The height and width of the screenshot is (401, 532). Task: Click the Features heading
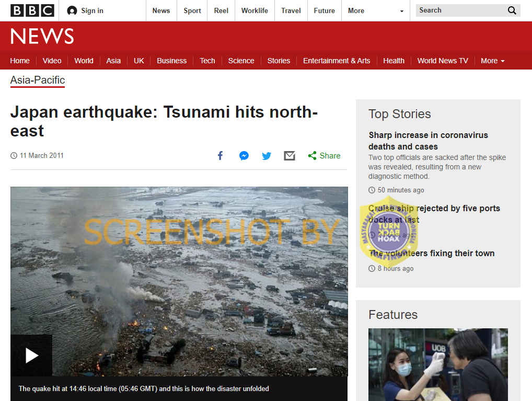tap(393, 315)
